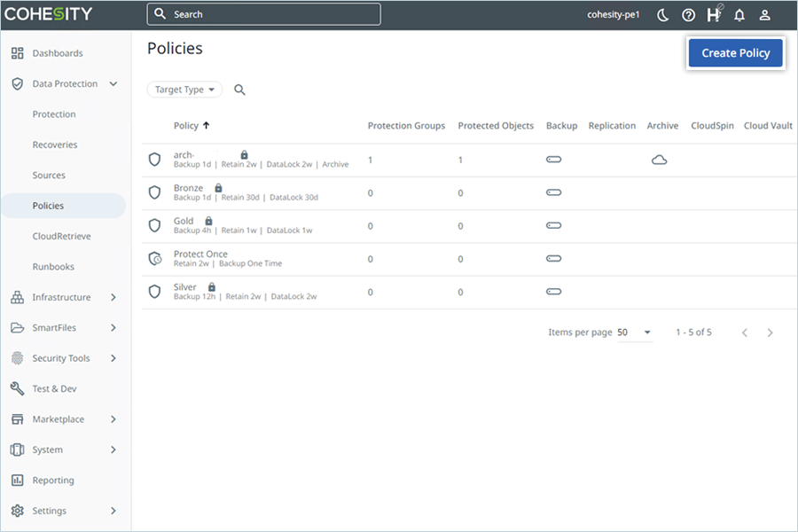This screenshot has width=798, height=532.
Task: Click the Security Tools fingerprint icon
Action: (18, 358)
